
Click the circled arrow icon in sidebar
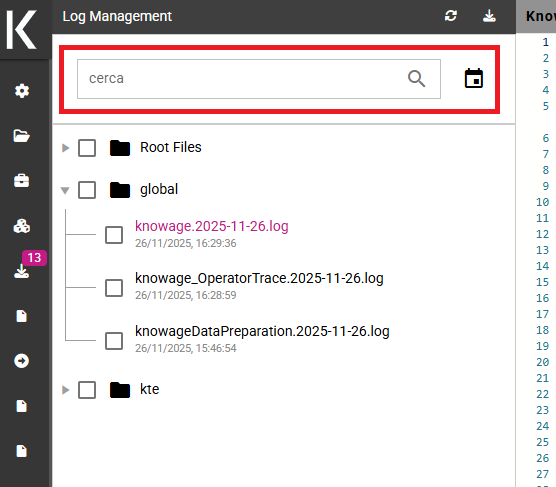(22, 361)
